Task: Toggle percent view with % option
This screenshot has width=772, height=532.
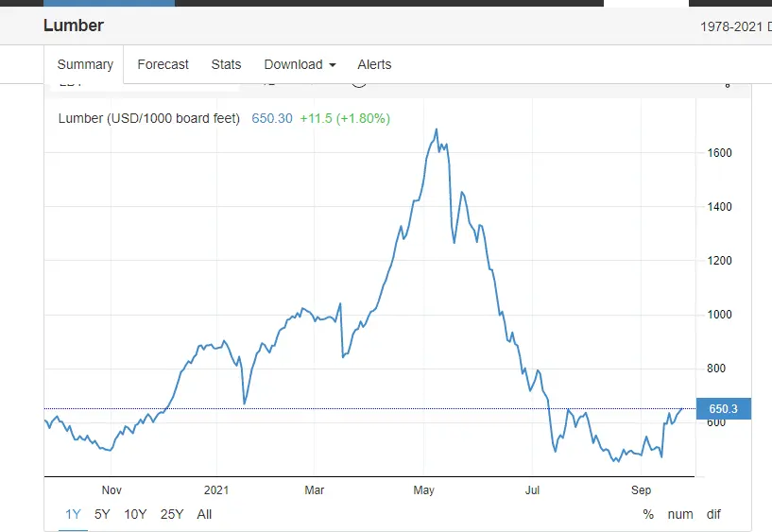Action: point(648,514)
